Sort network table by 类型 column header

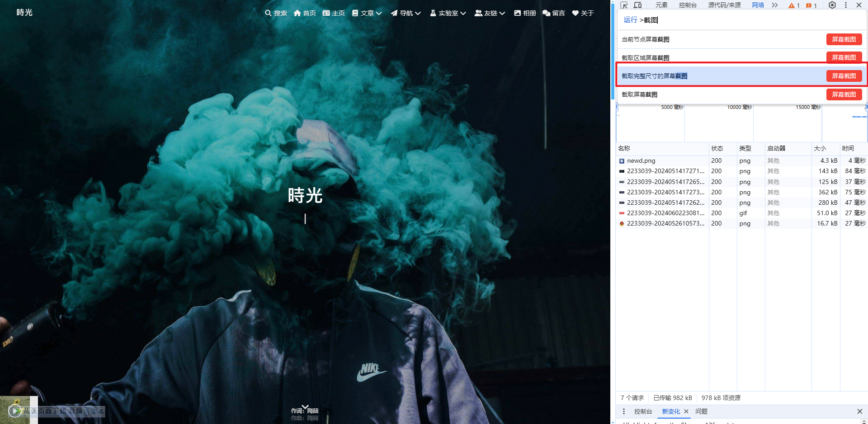coord(751,148)
